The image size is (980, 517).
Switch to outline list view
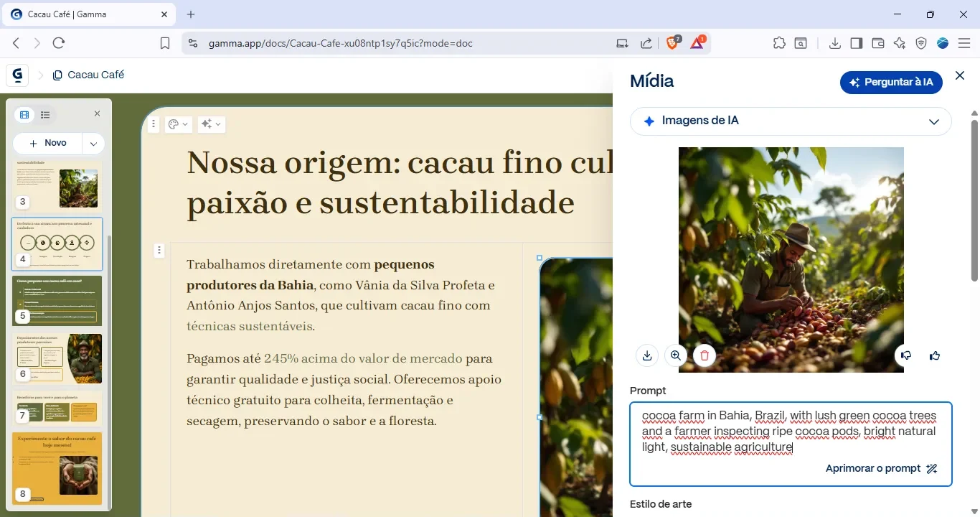click(x=45, y=115)
